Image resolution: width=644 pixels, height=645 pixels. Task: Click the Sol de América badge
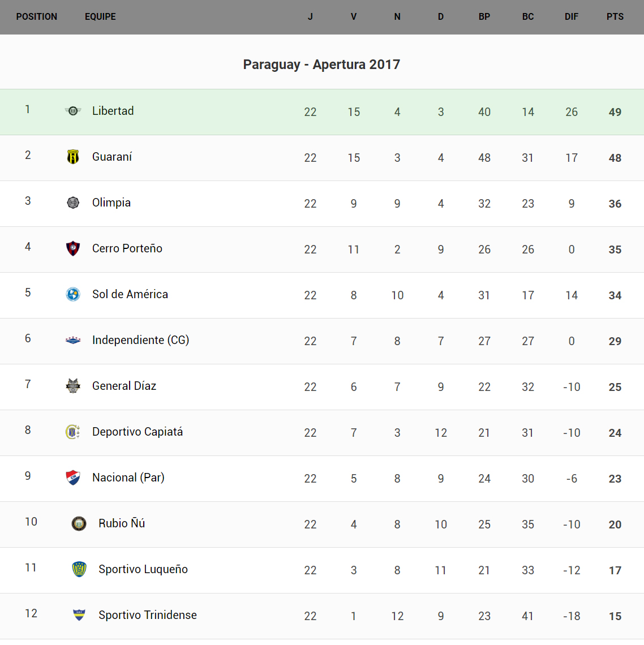(73, 294)
